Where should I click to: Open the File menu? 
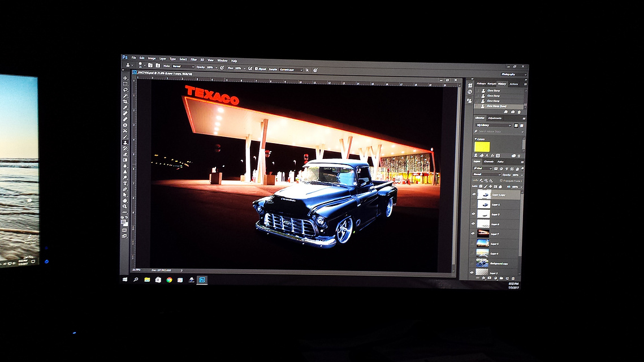click(133, 58)
